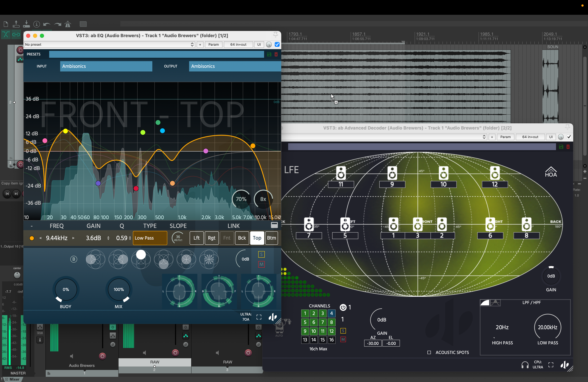Click the delete preset icon in ab EQ
This screenshot has width=588, height=382.
click(x=276, y=54)
